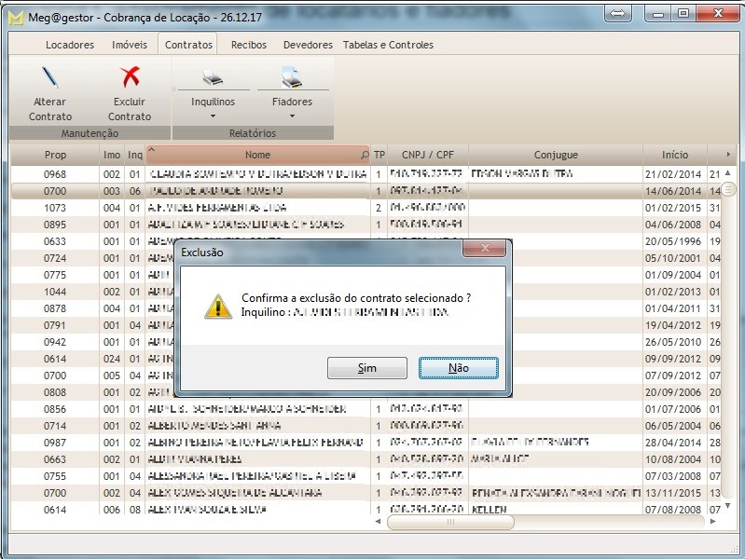Screen dimensions: 745x560
Task: Click the Alterar Contrato pen icon
Action: 50,77
